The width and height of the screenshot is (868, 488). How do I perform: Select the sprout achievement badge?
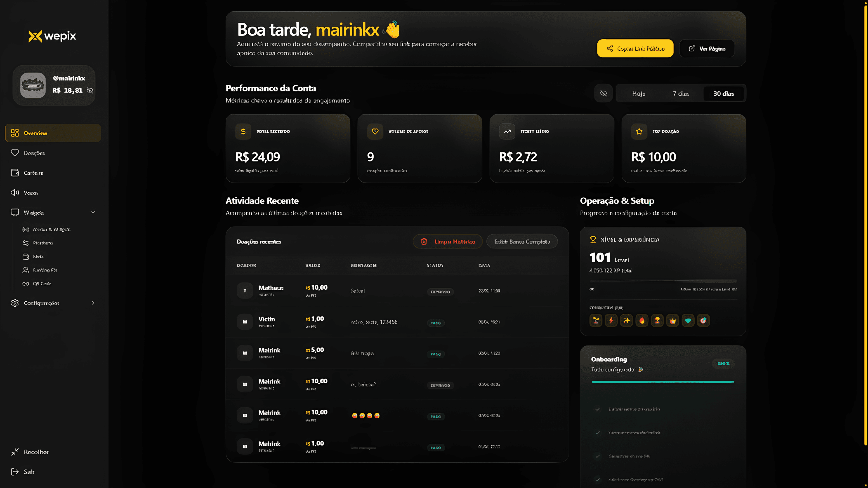(x=596, y=321)
